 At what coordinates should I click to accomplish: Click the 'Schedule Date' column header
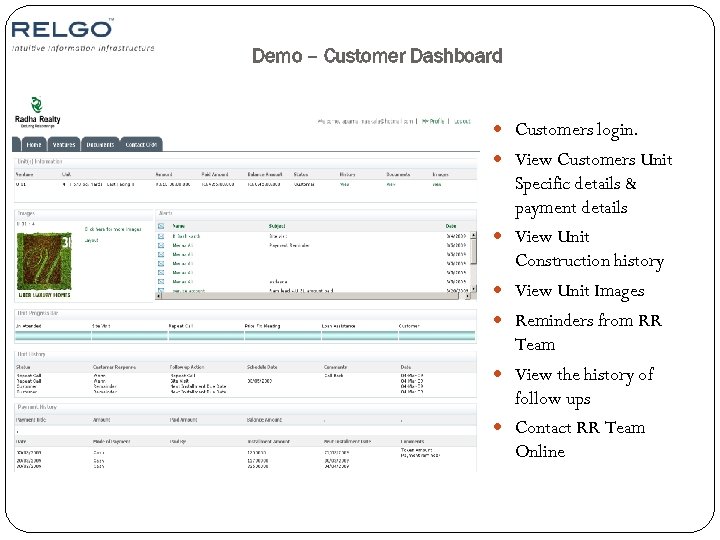(x=262, y=367)
